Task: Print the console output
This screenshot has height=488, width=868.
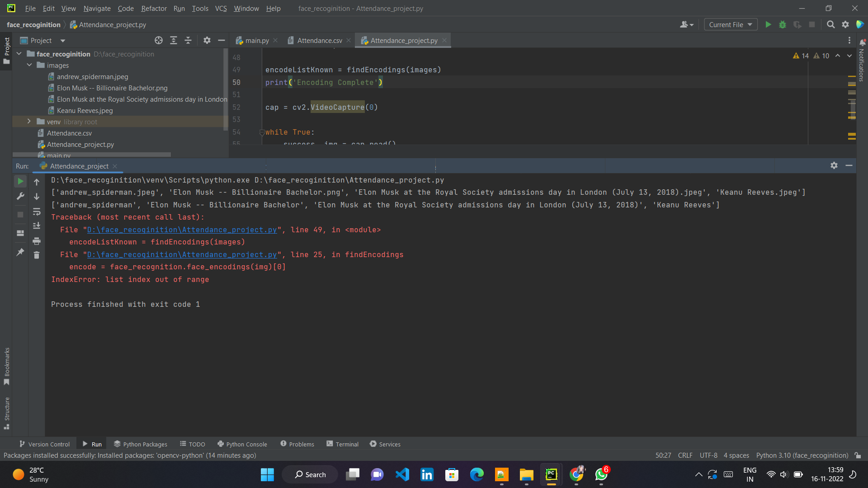Action: coord(37,241)
